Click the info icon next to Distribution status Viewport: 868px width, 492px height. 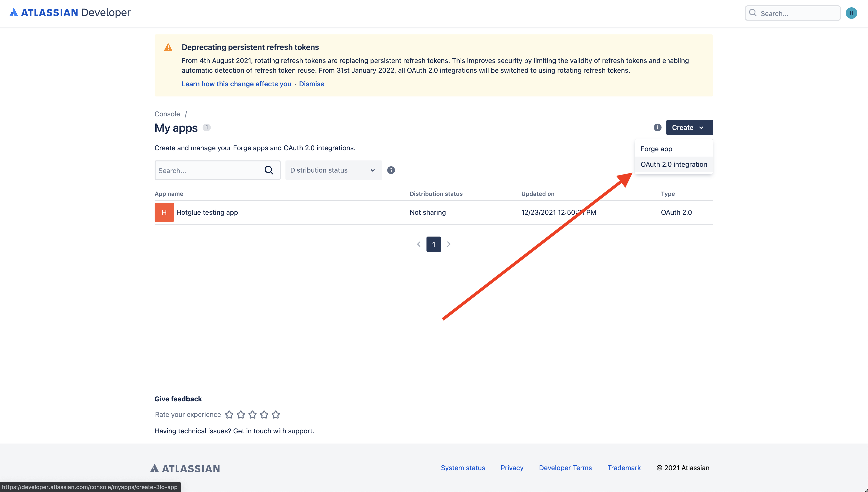point(391,170)
